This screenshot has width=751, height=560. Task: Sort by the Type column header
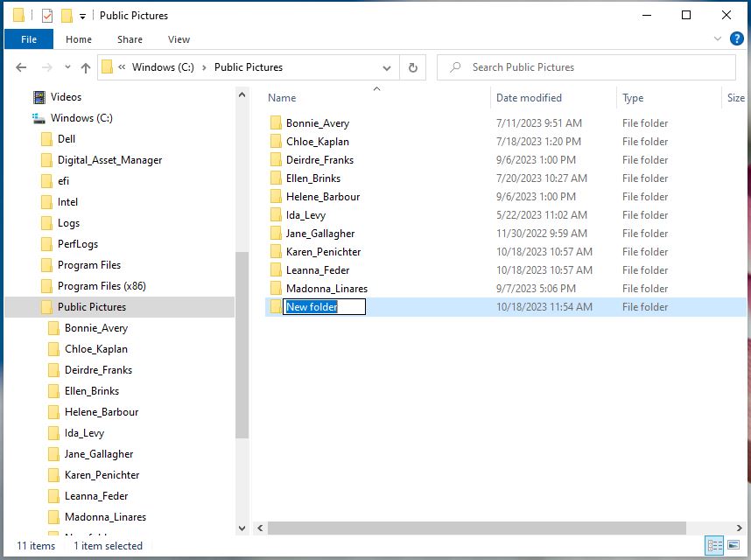(633, 98)
